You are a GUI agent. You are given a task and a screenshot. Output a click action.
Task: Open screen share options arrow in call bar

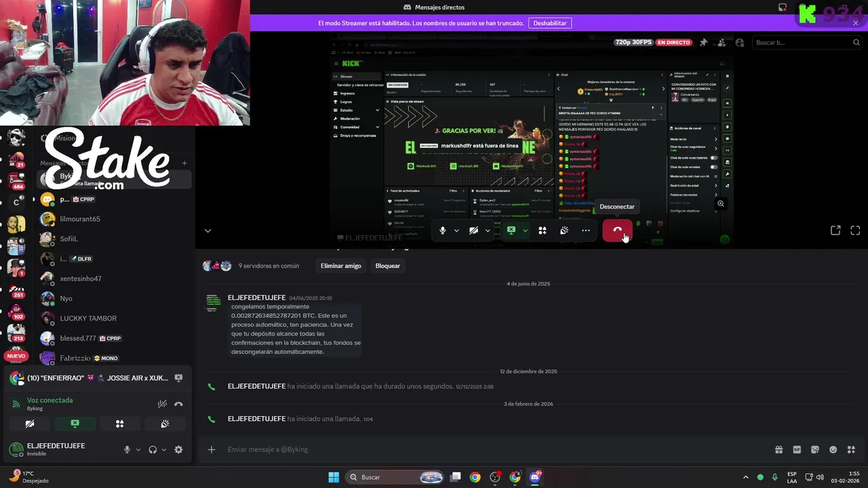point(525,230)
